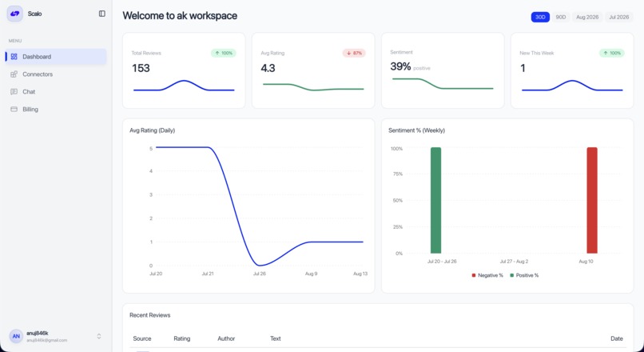Image resolution: width=644 pixels, height=352 pixels.
Task: Click the Jul 27 - Aug 2 label
Action: pos(514,261)
